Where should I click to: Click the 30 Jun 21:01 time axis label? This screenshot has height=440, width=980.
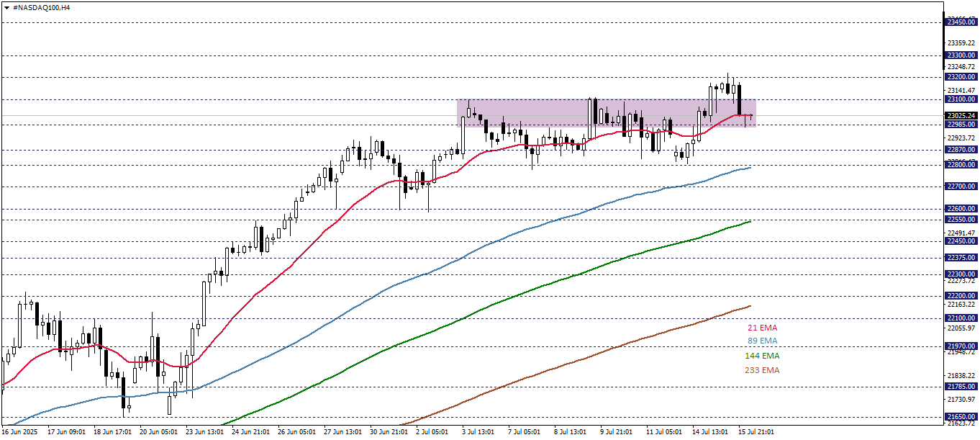tap(389, 431)
